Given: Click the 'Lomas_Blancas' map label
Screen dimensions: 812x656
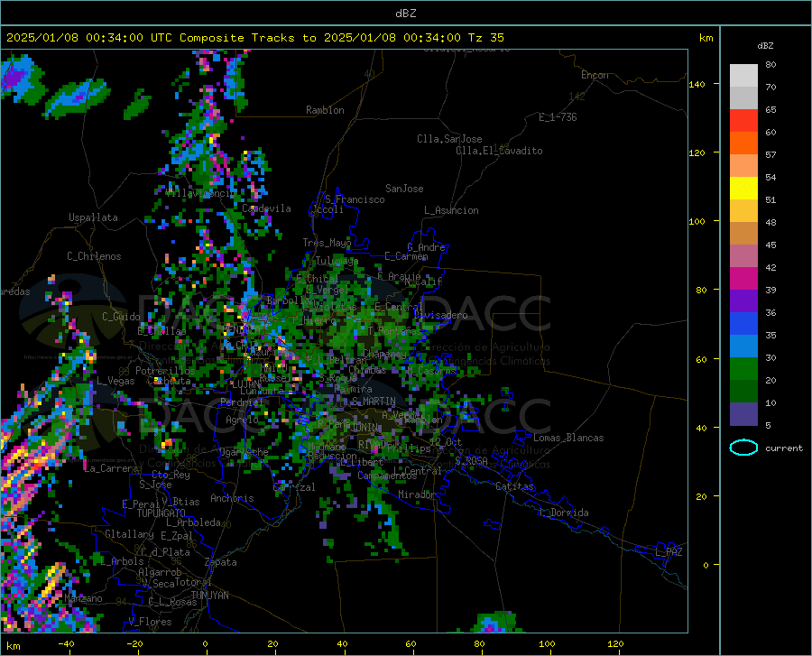Looking at the screenshot, I should click(x=568, y=438).
